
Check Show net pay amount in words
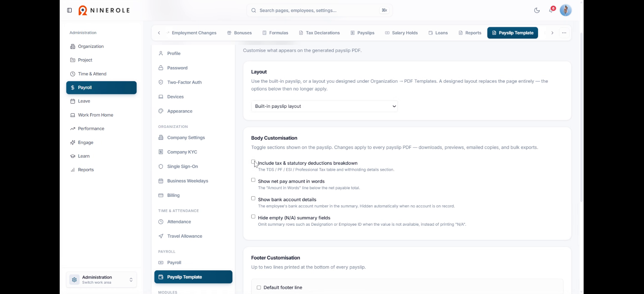[x=253, y=180]
